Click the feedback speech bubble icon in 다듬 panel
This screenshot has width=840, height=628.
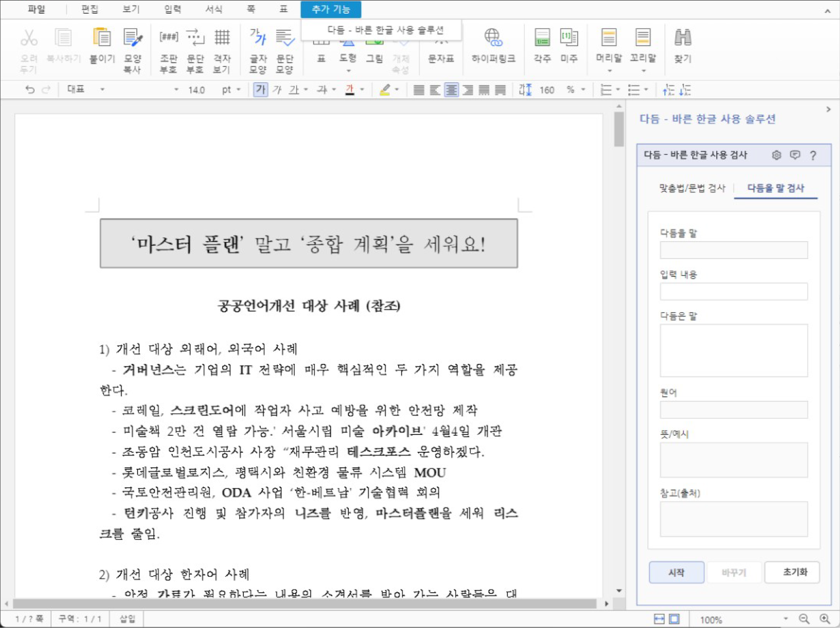pos(795,155)
